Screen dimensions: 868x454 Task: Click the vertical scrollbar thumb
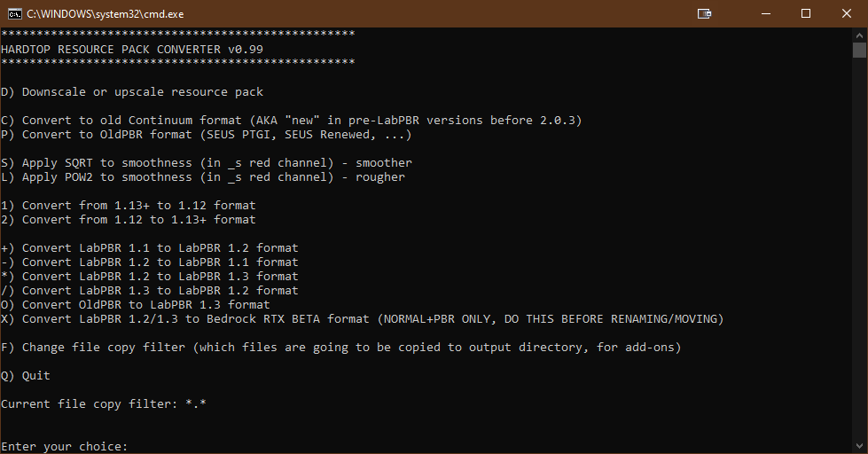[859, 51]
